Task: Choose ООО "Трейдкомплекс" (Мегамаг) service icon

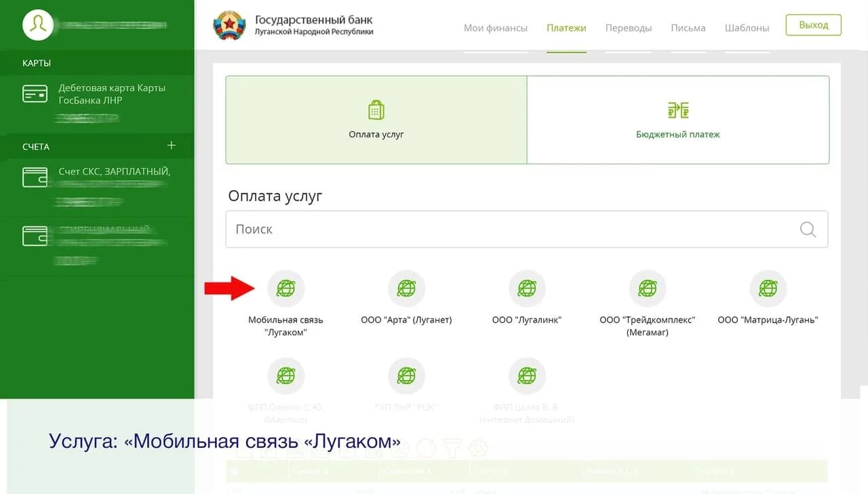Action: (x=648, y=289)
